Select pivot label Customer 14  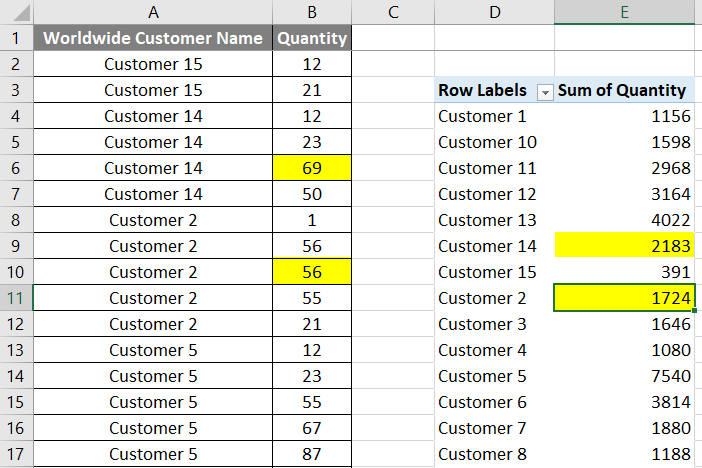click(494, 246)
